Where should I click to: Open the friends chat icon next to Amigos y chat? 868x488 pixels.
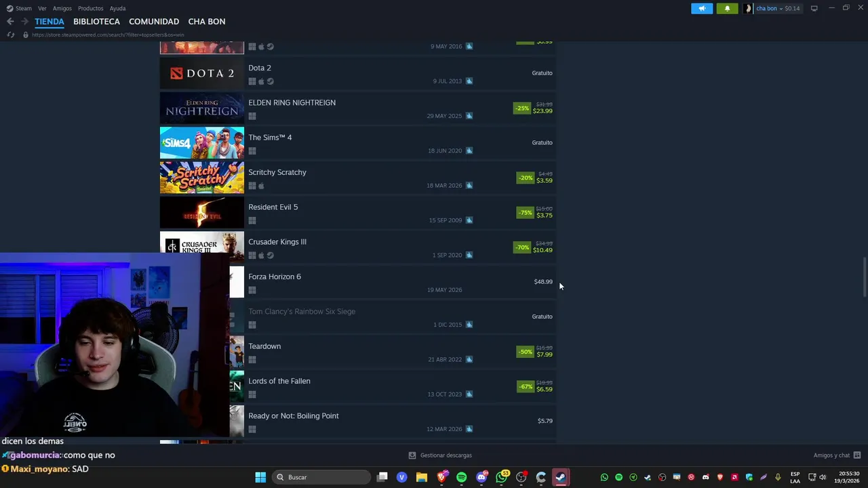point(857,455)
